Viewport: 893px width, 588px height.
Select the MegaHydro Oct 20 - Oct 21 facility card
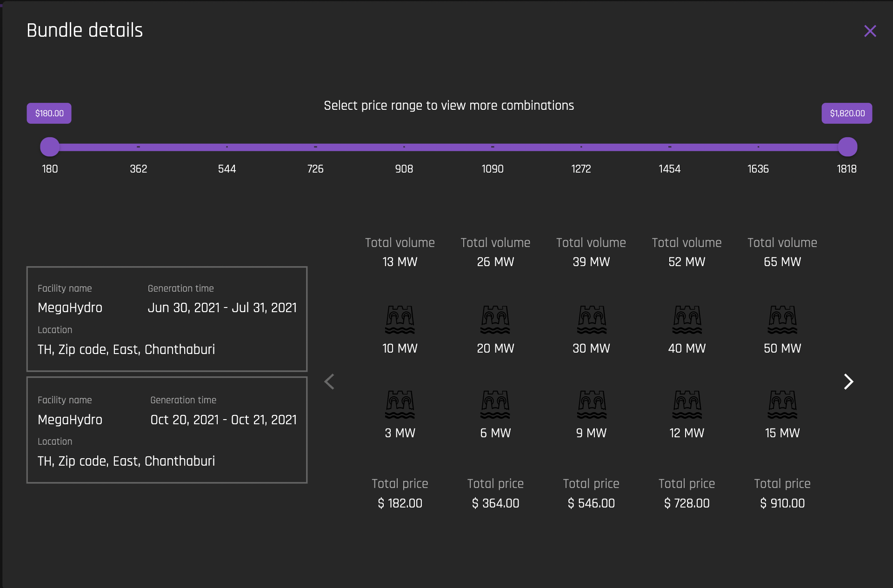[167, 430]
